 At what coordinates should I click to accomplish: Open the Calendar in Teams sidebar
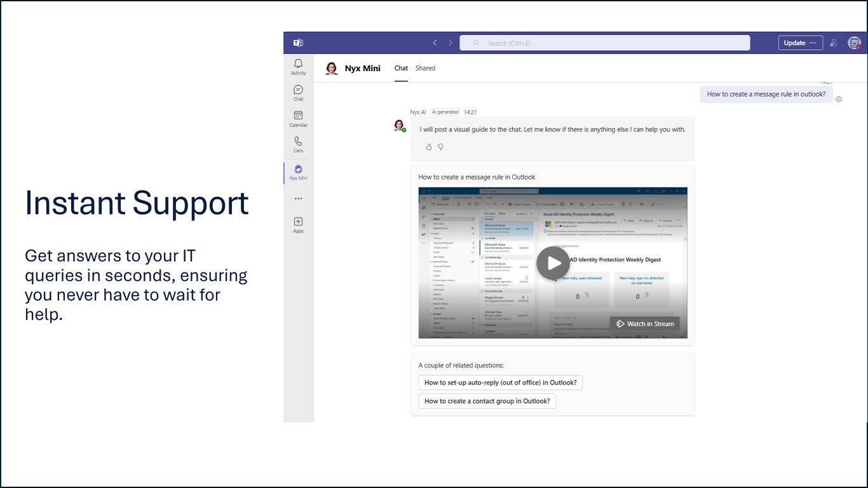coord(298,119)
